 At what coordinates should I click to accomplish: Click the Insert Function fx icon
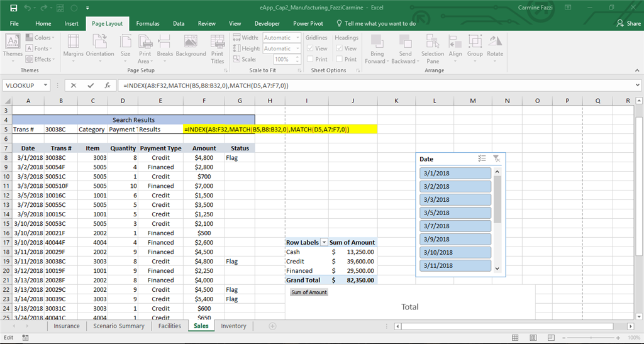tap(108, 86)
